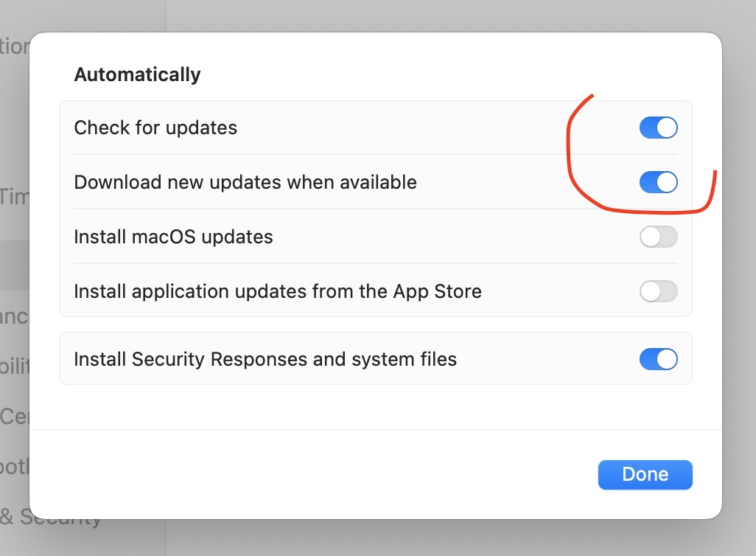
Task: Open Privacy & Security in the background sidebar
Action: click(x=15, y=517)
